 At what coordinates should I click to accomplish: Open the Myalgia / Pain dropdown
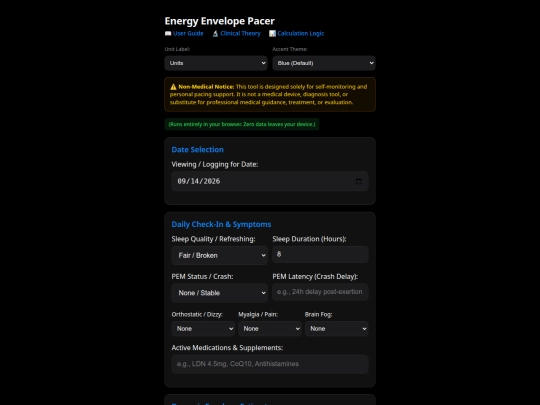(270, 329)
